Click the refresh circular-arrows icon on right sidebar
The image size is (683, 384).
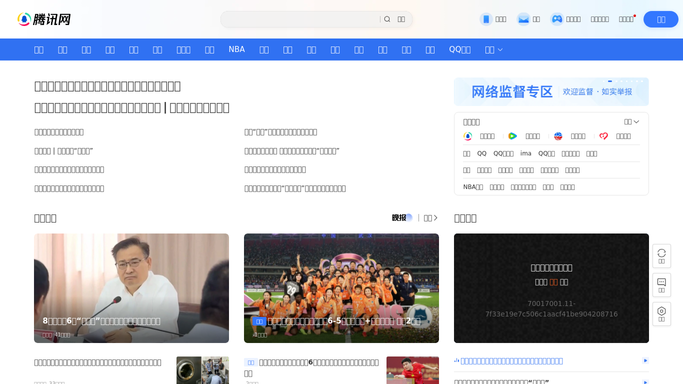(662, 256)
